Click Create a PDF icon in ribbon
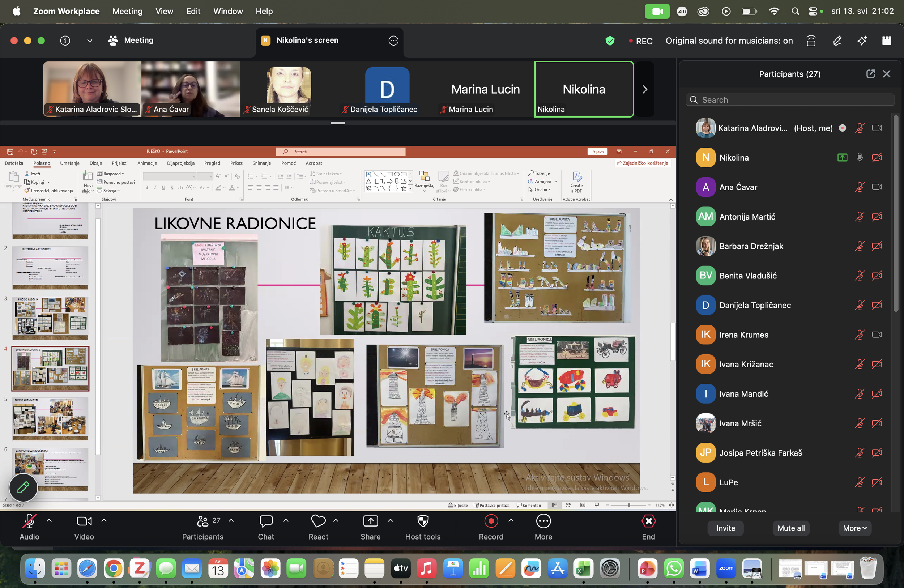 (576, 182)
